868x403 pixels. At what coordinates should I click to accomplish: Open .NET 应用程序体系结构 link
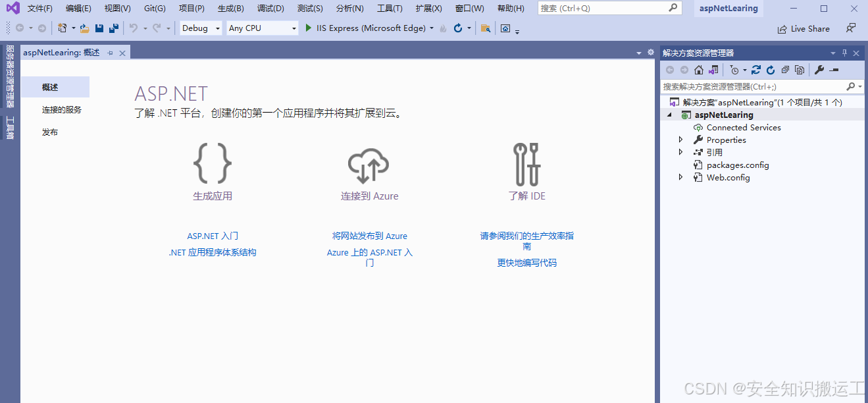click(213, 252)
